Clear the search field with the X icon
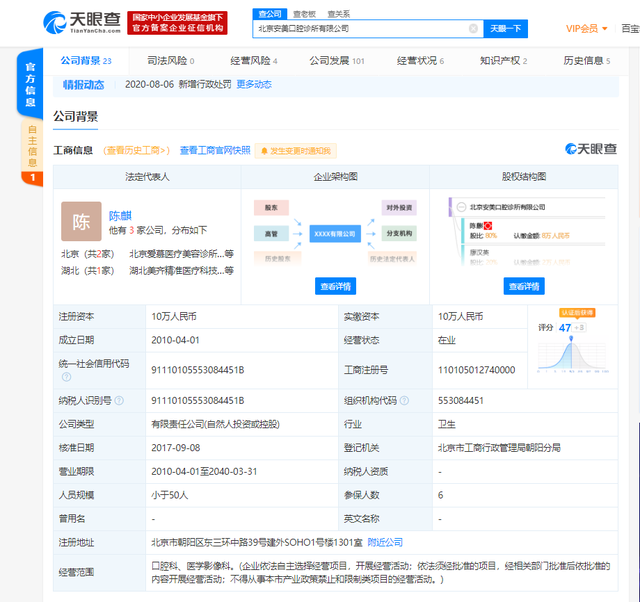Screen dimensions: 640x602 473,29
